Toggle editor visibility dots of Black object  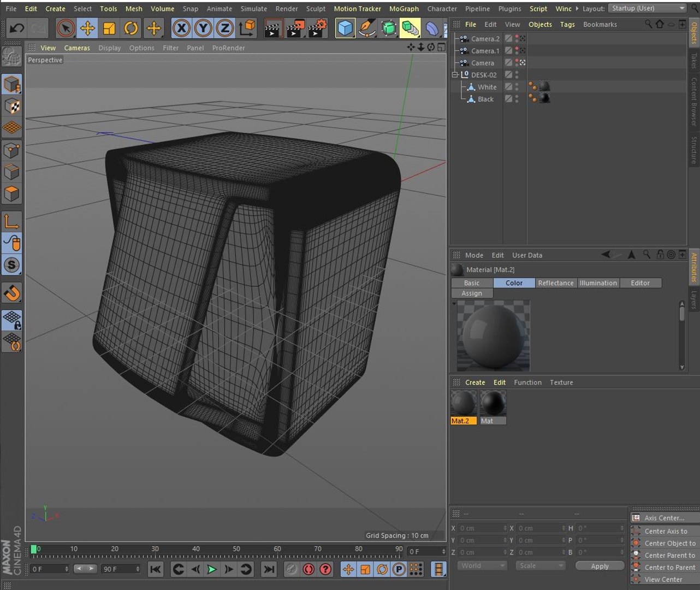pyautogui.click(x=517, y=99)
